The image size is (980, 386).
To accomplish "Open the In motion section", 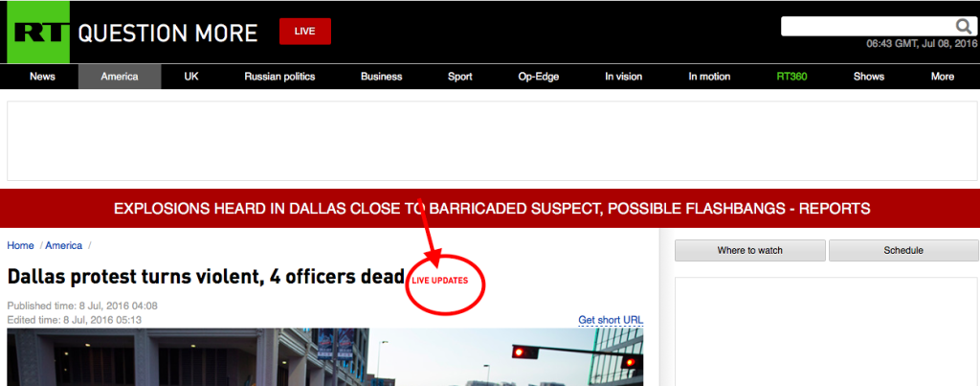I will 709,77.
